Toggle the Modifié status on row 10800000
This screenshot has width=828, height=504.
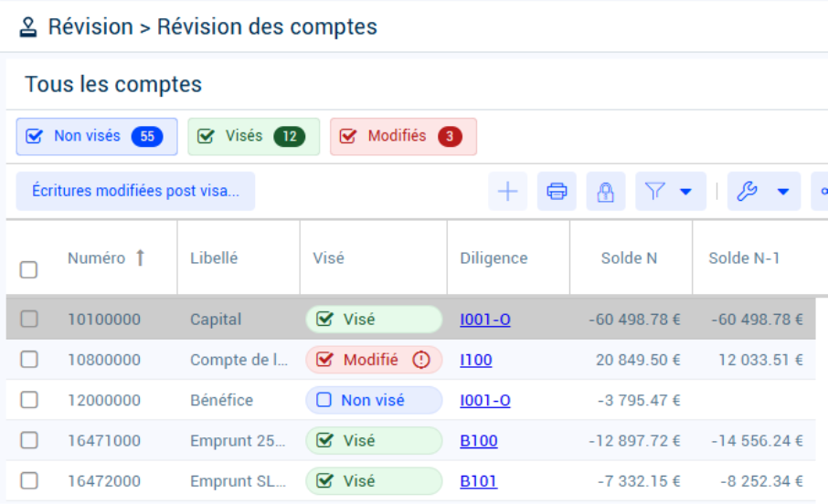click(x=374, y=360)
